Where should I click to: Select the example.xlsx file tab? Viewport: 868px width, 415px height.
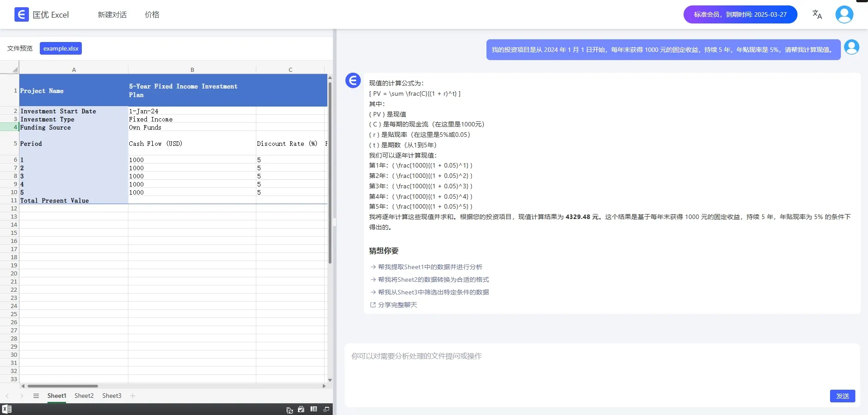coord(61,48)
